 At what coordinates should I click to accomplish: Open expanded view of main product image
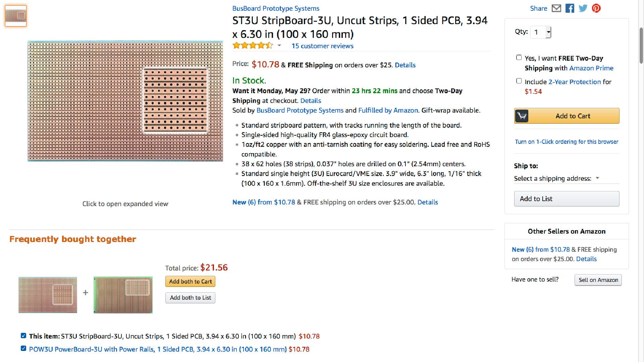[125, 101]
